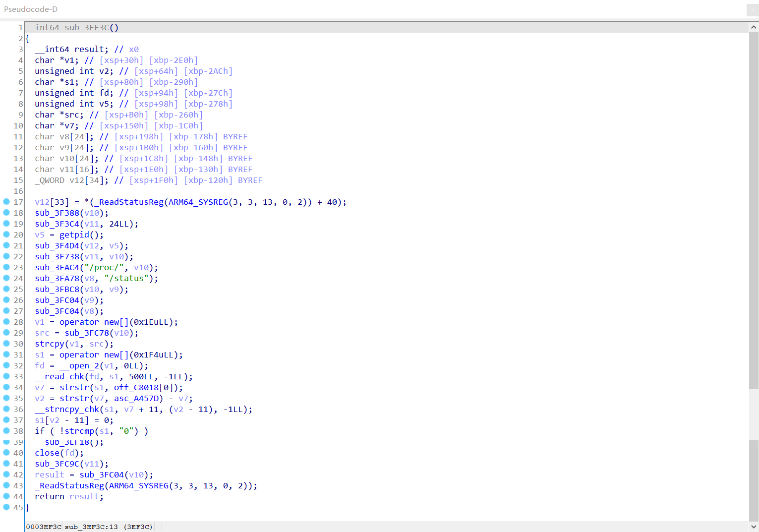
Task: Navigate to sub_3F388 function
Action: click(56, 213)
